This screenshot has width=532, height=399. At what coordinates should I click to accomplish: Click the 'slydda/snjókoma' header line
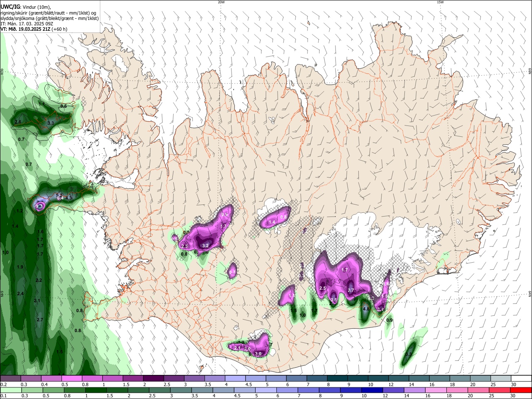49,18
